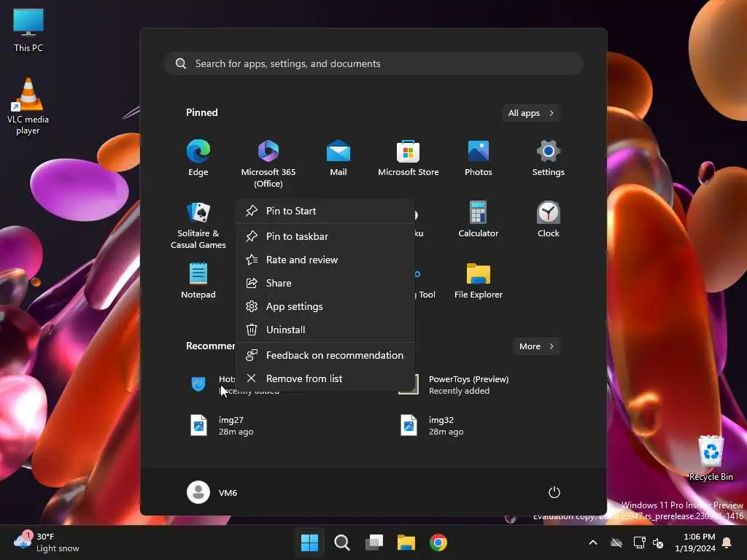Screen dimensions: 747x560
Task: Open App settings from context menu
Action: tap(325, 306)
